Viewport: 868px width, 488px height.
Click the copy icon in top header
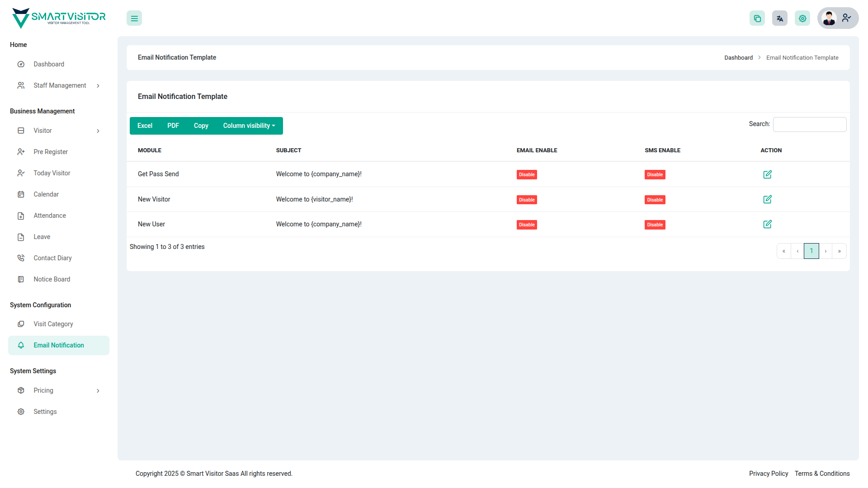click(757, 19)
